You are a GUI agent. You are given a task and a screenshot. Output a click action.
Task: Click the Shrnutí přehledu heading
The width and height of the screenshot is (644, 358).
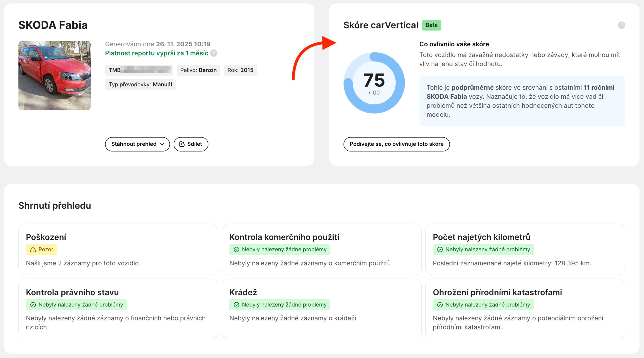click(x=55, y=205)
